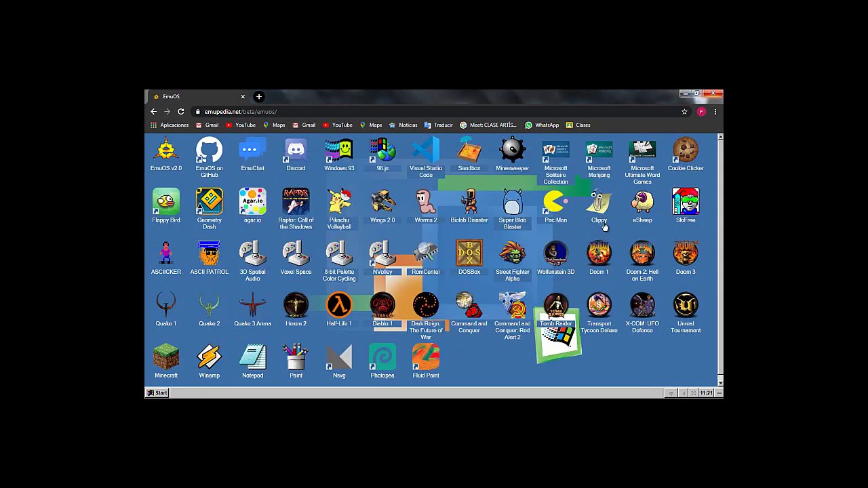Go back in Chrome navigation
This screenshot has height=488, width=868.
tap(154, 112)
